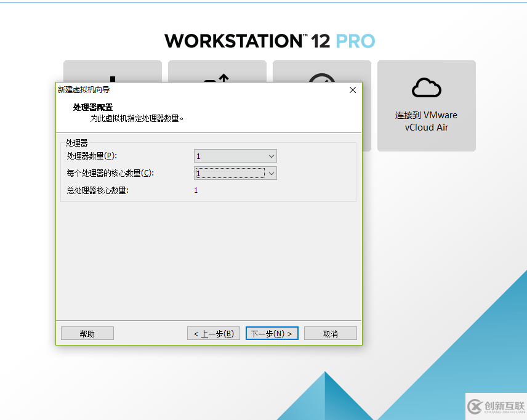
Task: Click the 帮助 button
Action: 87,333
